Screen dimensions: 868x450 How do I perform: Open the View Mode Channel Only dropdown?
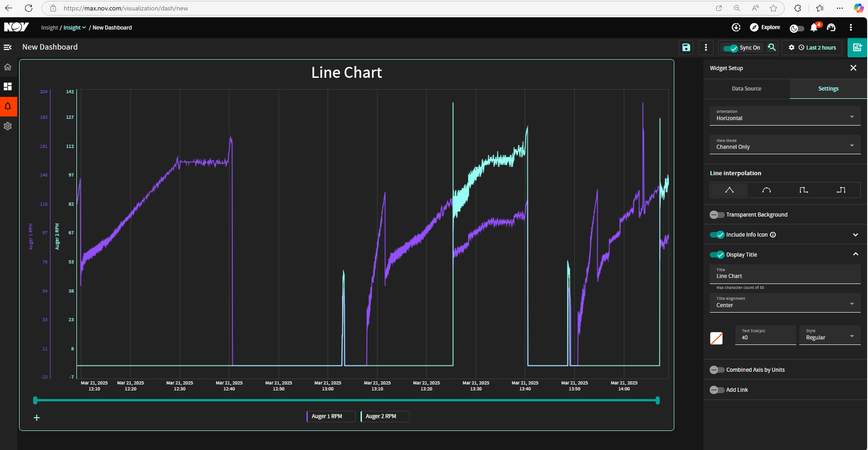click(x=785, y=144)
